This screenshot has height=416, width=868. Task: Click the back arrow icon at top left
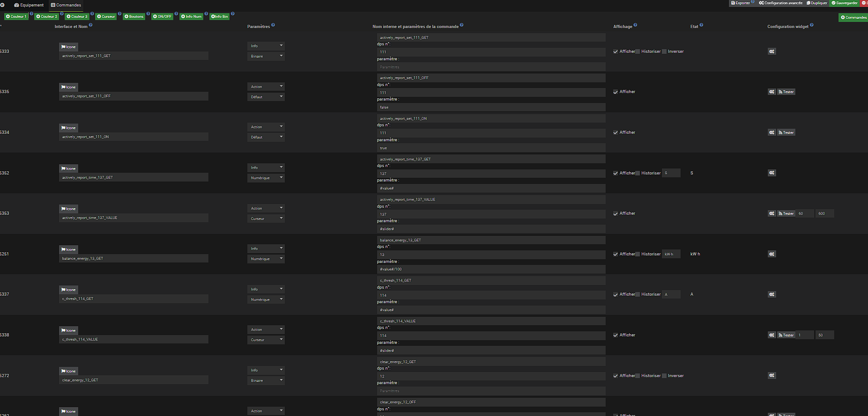pos(2,5)
